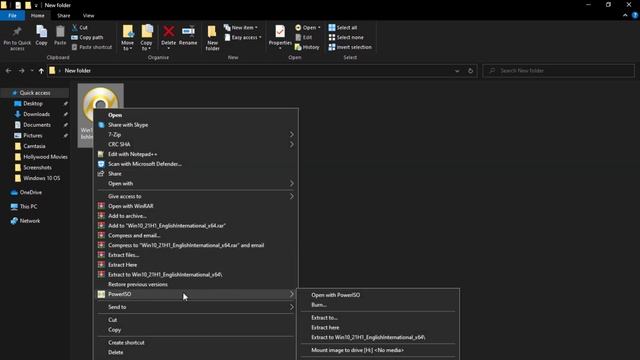Viewport: 640px width, 360px height.
Task: Expand the CRC SHA submenu
Action: (196, 144)
